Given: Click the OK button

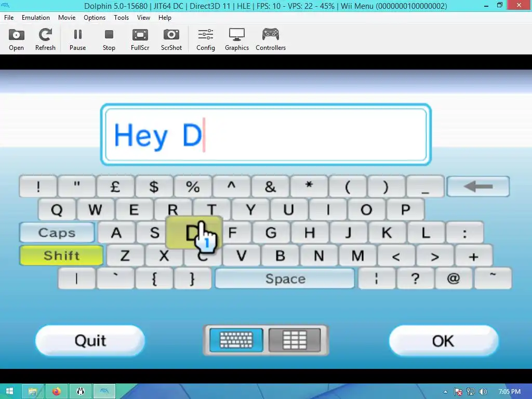Looking at the screenshot, I should [x=444, y=340].
